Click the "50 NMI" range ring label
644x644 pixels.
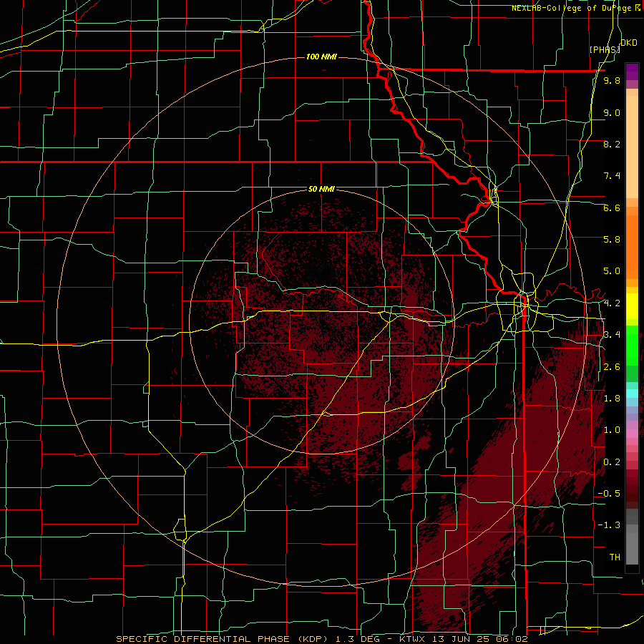321,189
